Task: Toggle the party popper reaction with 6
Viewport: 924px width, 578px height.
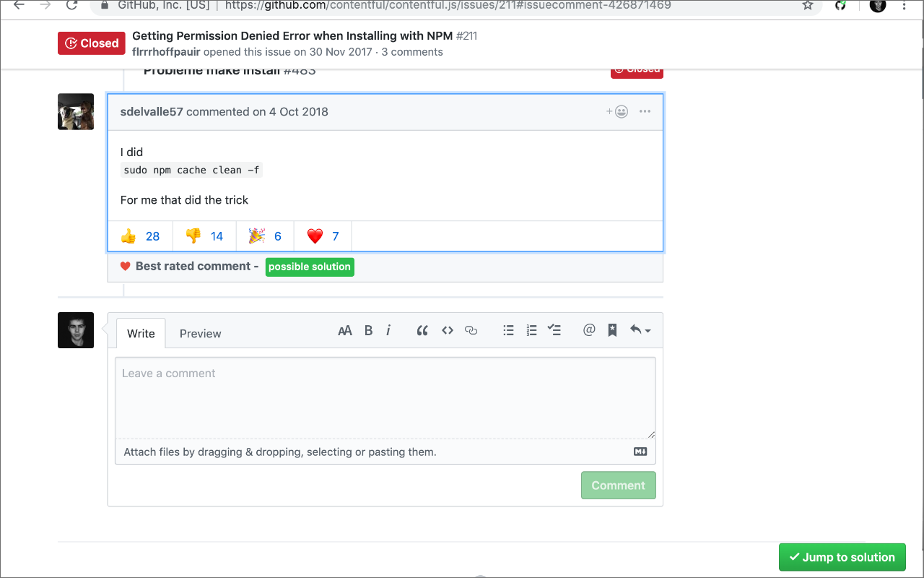Action: tap(265, 236)
